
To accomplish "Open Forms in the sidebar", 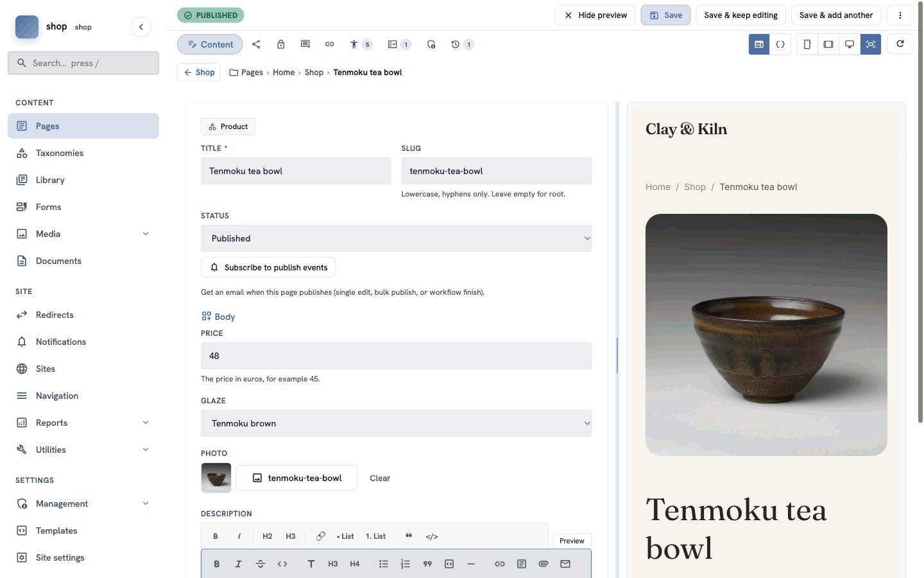I will 83,207.
